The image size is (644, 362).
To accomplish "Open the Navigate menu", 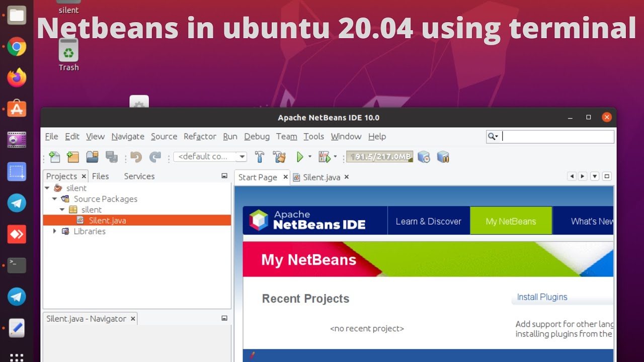I will point(128,136).
